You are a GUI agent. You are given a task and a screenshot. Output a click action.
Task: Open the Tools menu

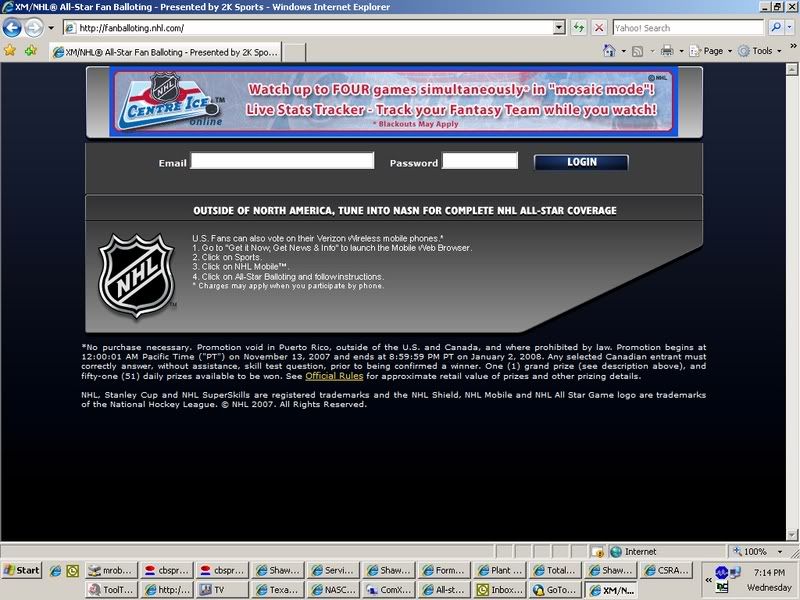[760, 51]
